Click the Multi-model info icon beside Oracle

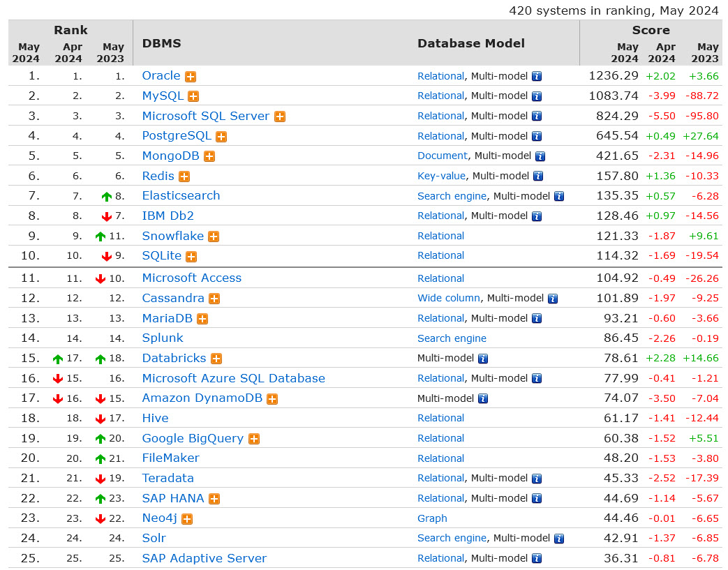(x=536, y=75)
